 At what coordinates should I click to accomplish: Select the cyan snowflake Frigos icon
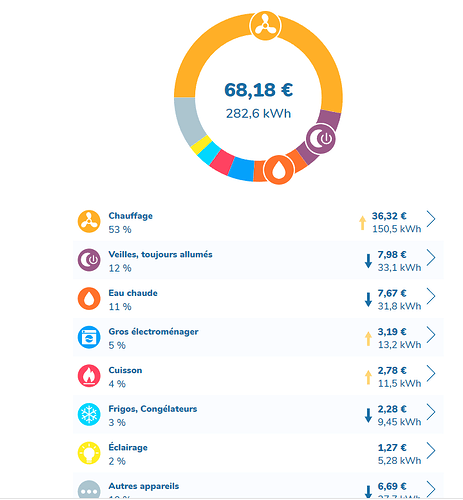coord(89,414)
